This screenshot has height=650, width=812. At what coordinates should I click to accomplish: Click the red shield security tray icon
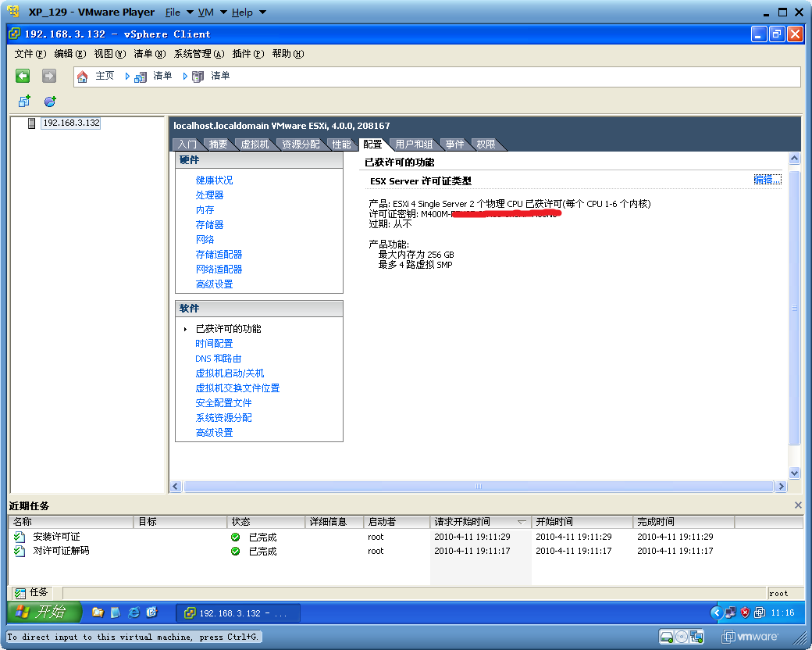745,612
